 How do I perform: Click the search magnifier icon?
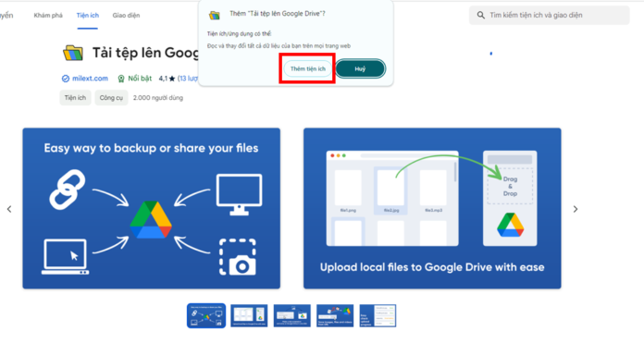(x=480, y=15)
